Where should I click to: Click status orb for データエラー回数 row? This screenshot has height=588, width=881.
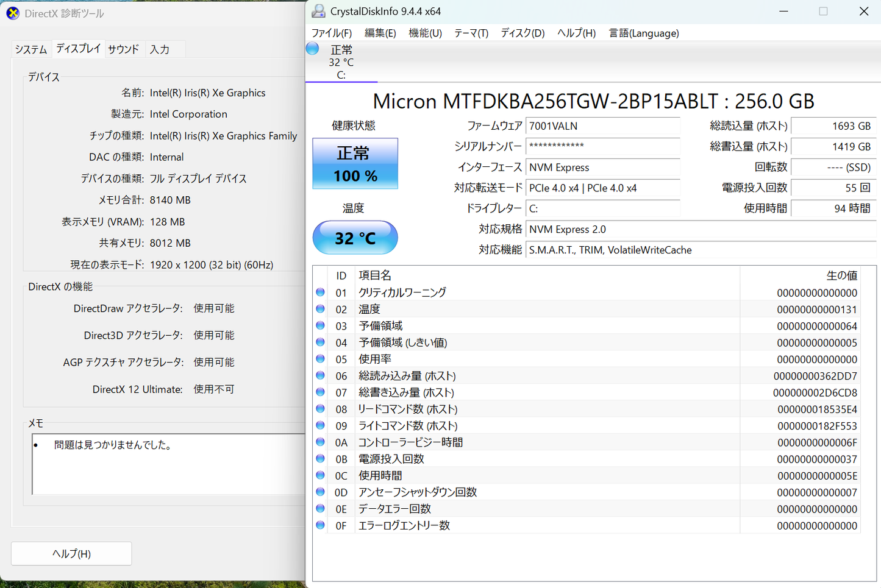pyautogui.click(x=320, y=508)
